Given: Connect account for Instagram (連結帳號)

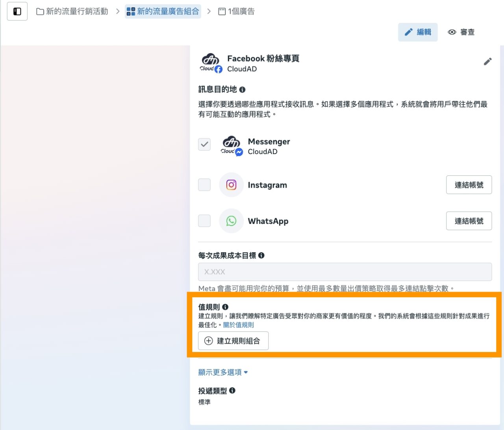Looking at the screenshot, I should 469,185.
